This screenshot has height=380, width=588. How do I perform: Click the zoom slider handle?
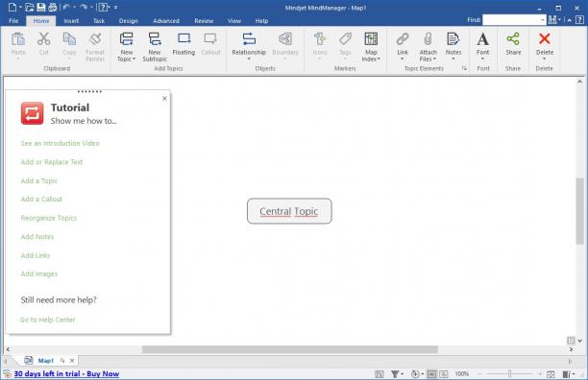(x=509, y=373)
